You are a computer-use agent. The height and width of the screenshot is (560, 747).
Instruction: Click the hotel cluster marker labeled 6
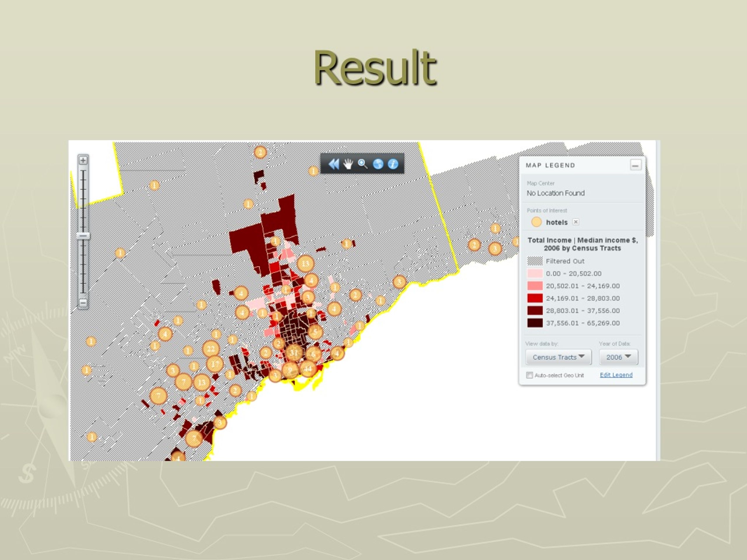tap(313, 354)
